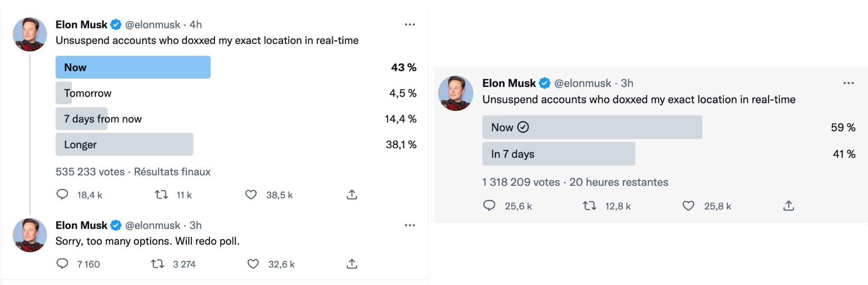
Task: Reply to the two-option poll tweet
Action: pyautogui.click(x=489, y=206)
